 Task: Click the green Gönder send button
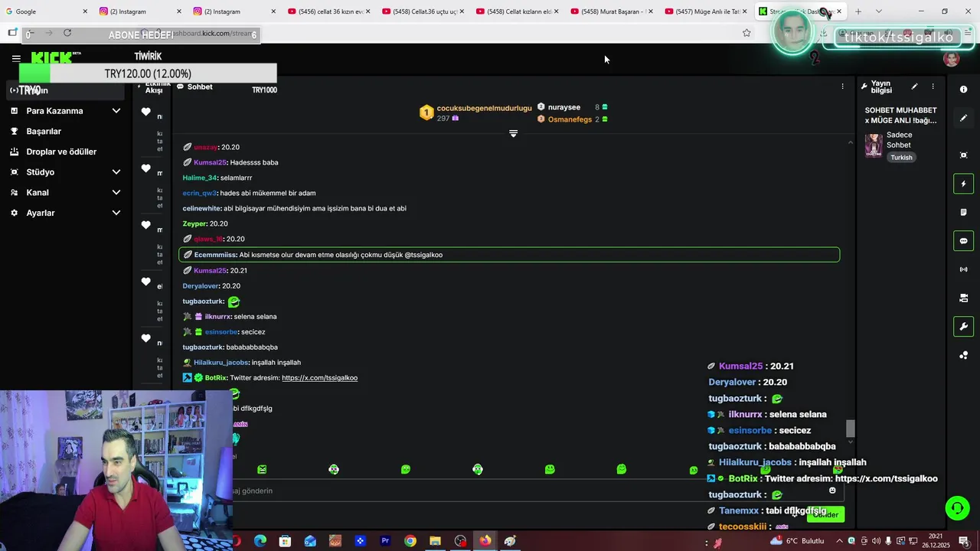tap(825, 514)
